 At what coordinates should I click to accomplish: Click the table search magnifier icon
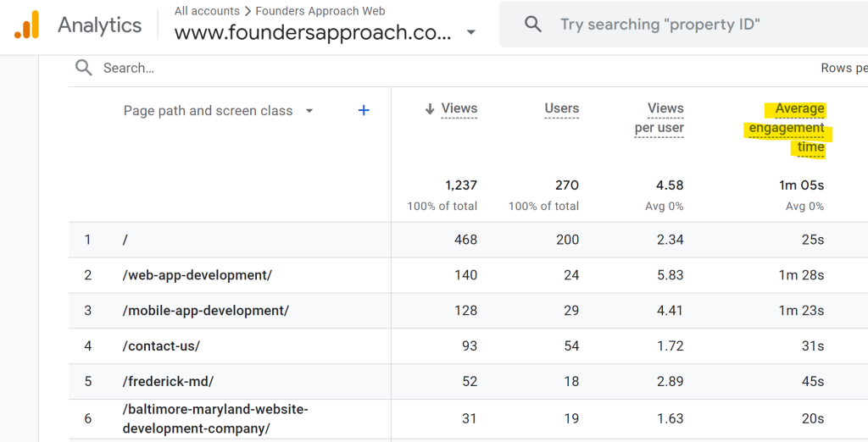pos(84,68)
